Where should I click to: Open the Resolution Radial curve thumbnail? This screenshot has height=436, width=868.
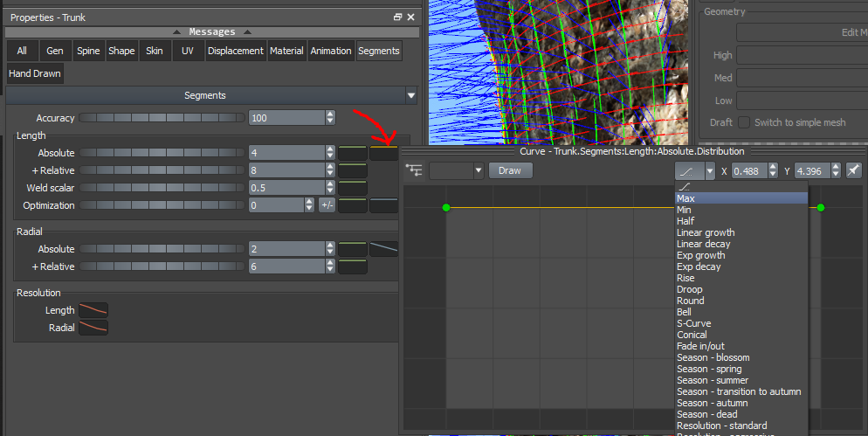point(93,328)
